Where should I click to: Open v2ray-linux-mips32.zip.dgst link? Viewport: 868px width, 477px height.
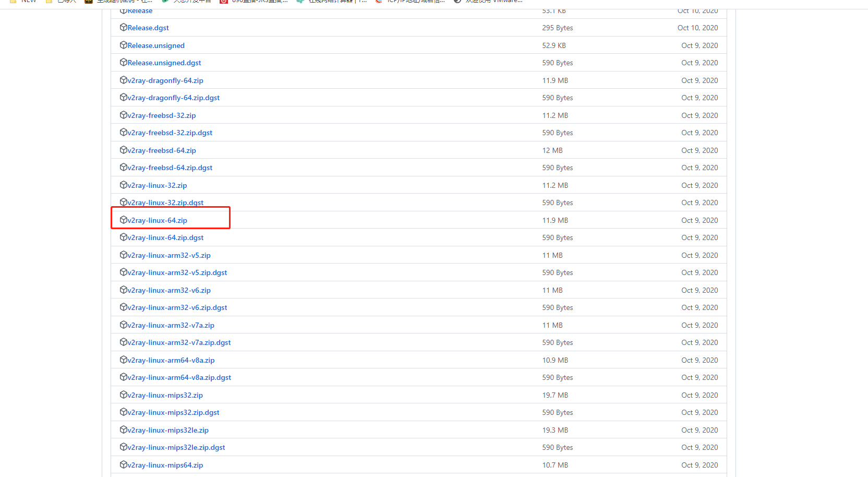[174, 412]
